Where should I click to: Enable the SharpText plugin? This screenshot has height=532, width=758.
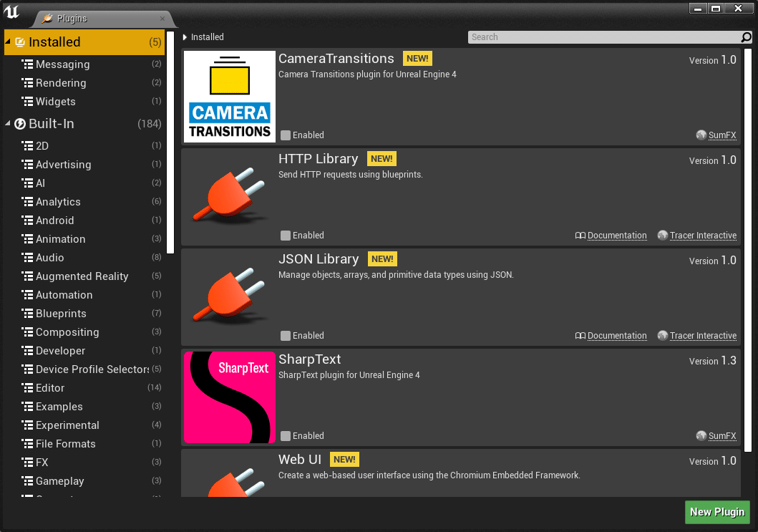click(x=283, y=435)
